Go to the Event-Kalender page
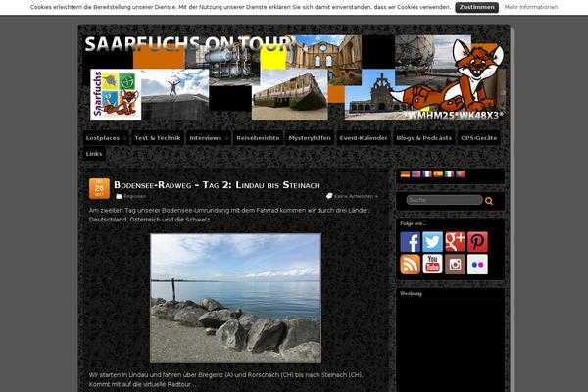 [x=363, y=138]
